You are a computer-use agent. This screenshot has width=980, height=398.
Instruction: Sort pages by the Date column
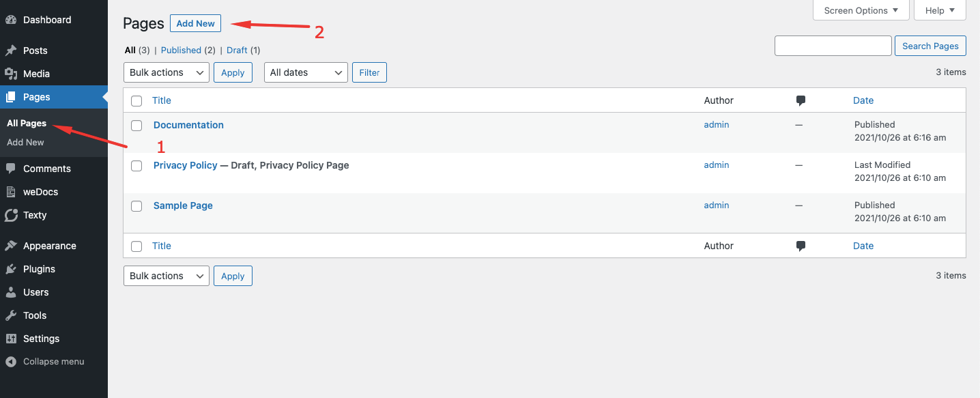(863, 100)
